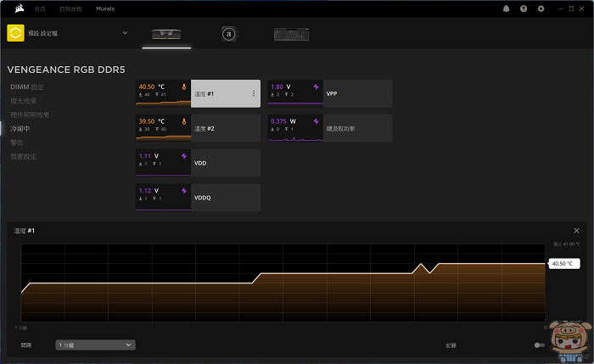Select the VDD sensor card
This screenshot has width=594, height=364.
coord(198,163)
